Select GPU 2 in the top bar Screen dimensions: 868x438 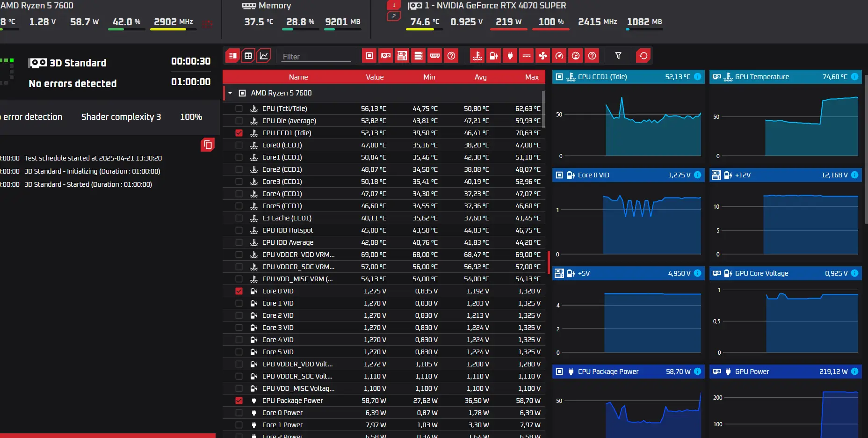[x=394, y=16]
